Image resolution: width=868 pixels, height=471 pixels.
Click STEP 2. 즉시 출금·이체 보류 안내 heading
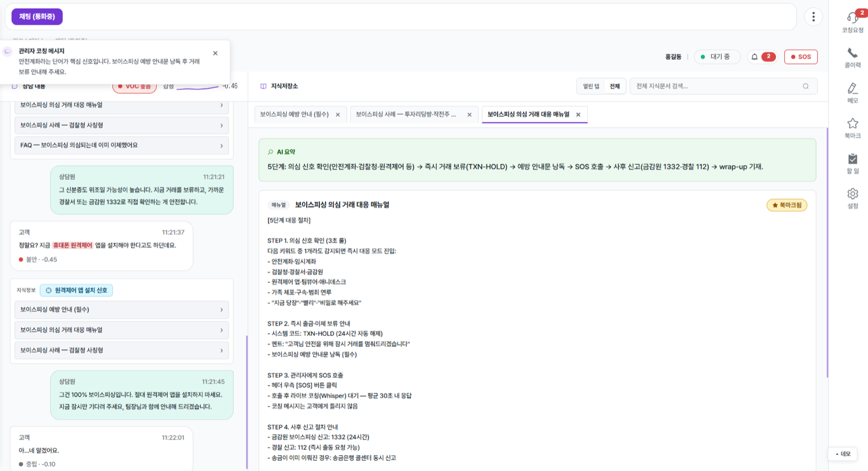[308, 323]
